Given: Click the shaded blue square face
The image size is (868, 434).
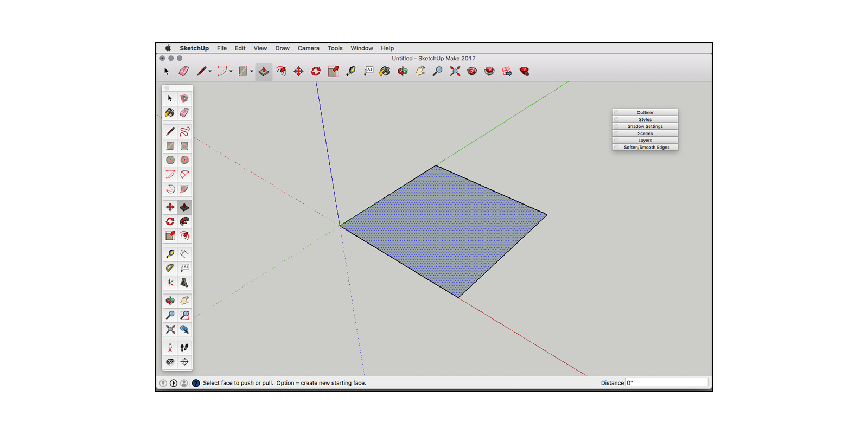Looking at the screenshot, I should pos(445,231).
